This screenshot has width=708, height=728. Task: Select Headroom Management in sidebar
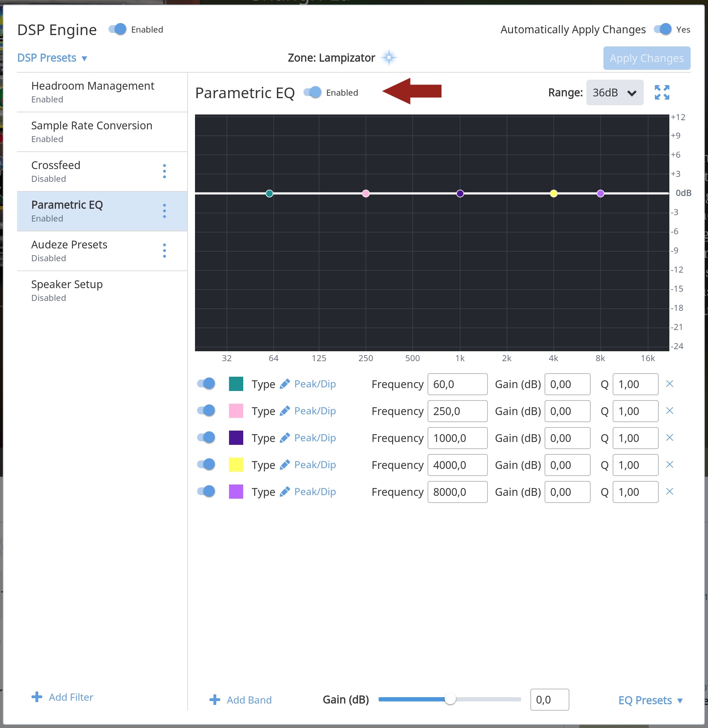[93, 92]
